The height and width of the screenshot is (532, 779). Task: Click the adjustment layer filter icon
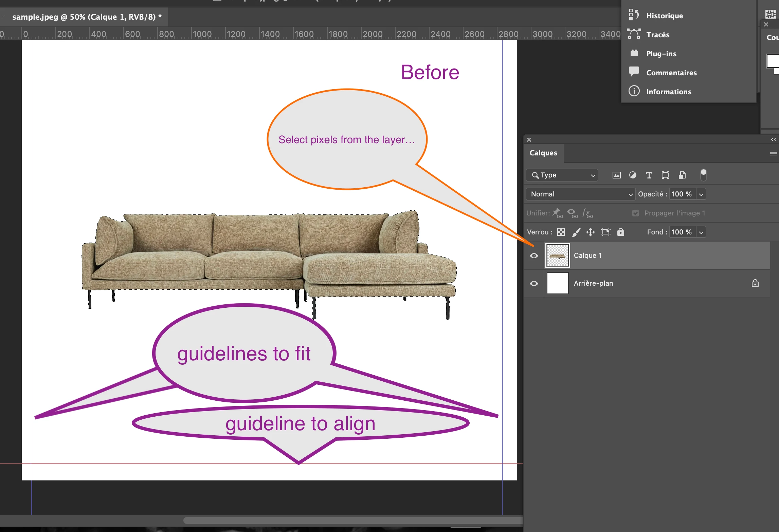tap(633, 175)
